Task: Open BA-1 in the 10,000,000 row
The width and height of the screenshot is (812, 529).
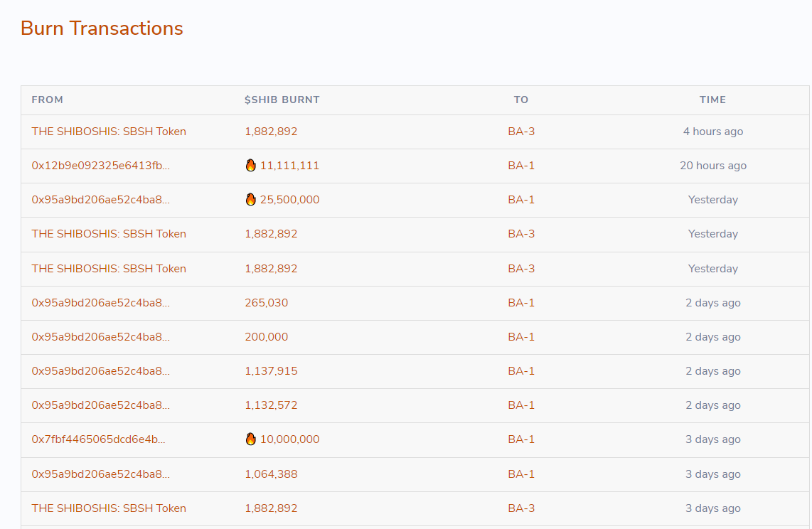Action: (x=521, y=439)
